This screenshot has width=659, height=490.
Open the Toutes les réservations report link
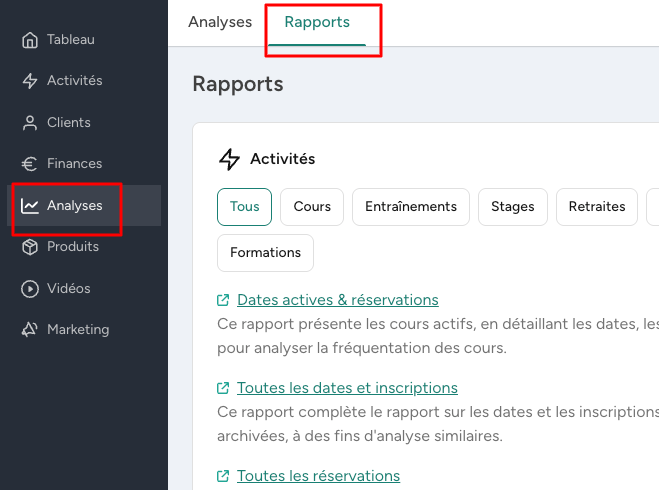pos(319,476)
